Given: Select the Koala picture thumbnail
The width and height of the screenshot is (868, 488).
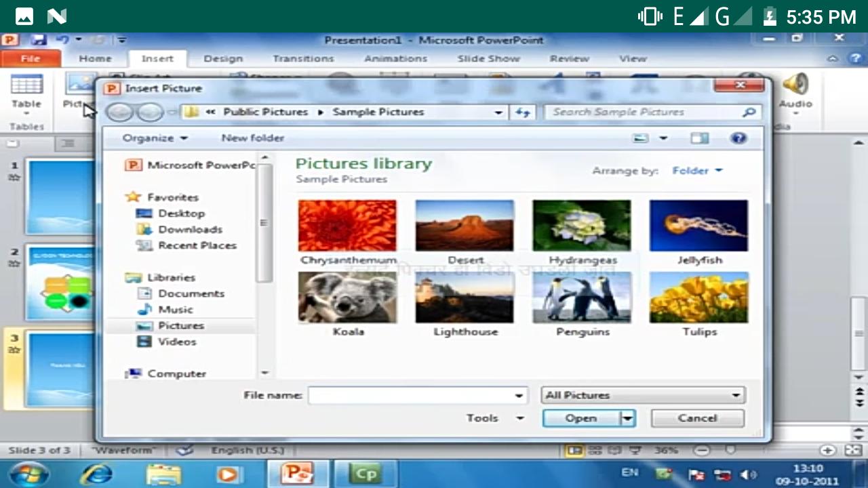Looking at the screenshot, I should [x=347, y=298].
